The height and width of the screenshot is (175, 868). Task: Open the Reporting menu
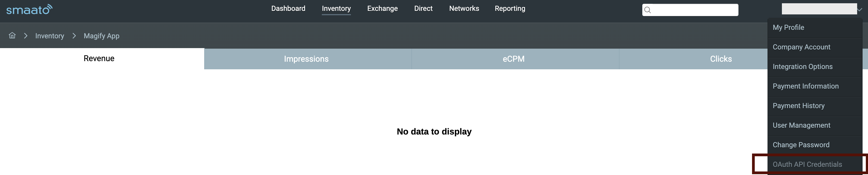click(510, 8)
